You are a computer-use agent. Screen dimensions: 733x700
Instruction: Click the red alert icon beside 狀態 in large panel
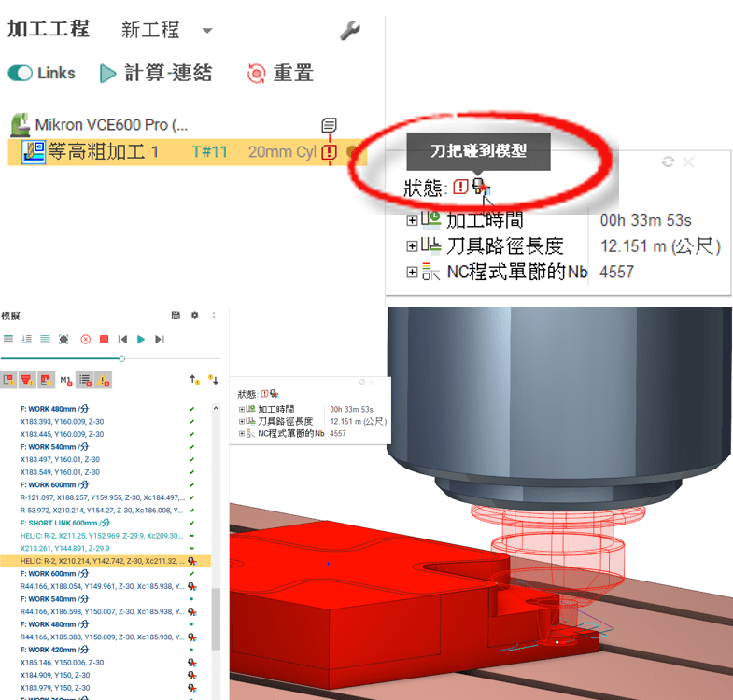460,187
